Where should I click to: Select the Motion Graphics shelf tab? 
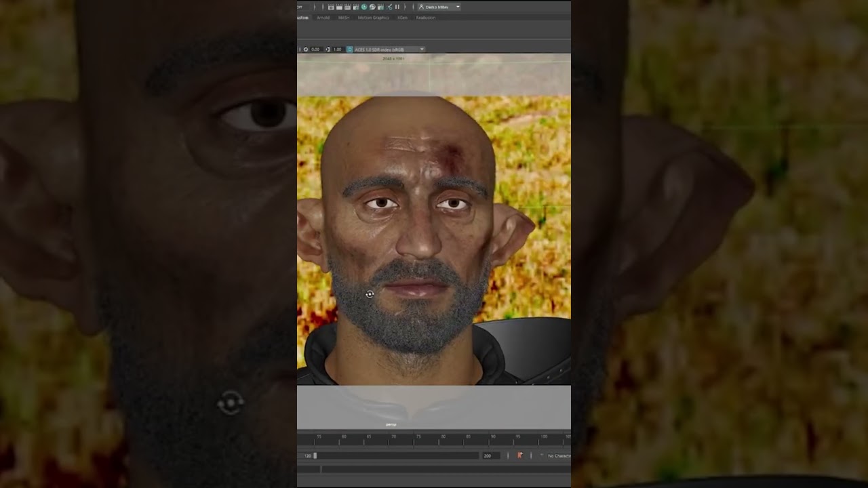374,18
